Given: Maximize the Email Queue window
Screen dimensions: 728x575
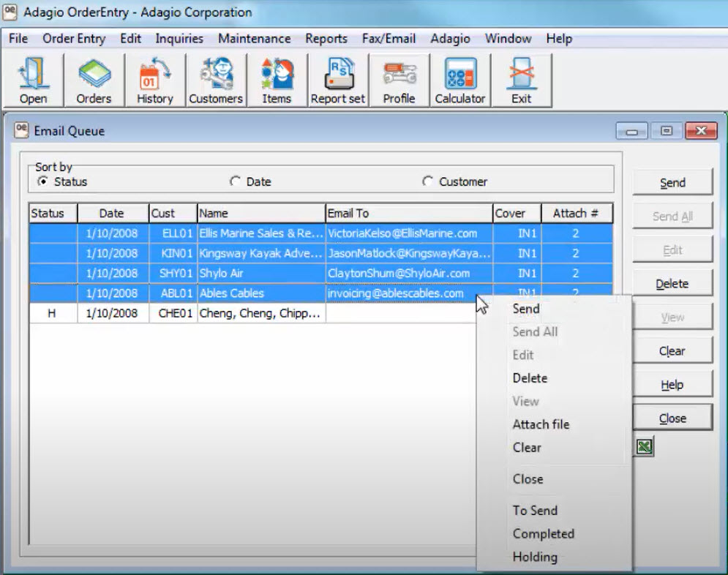Looking at the screenshot, I should pyautogui.click(x=667, y=132).
